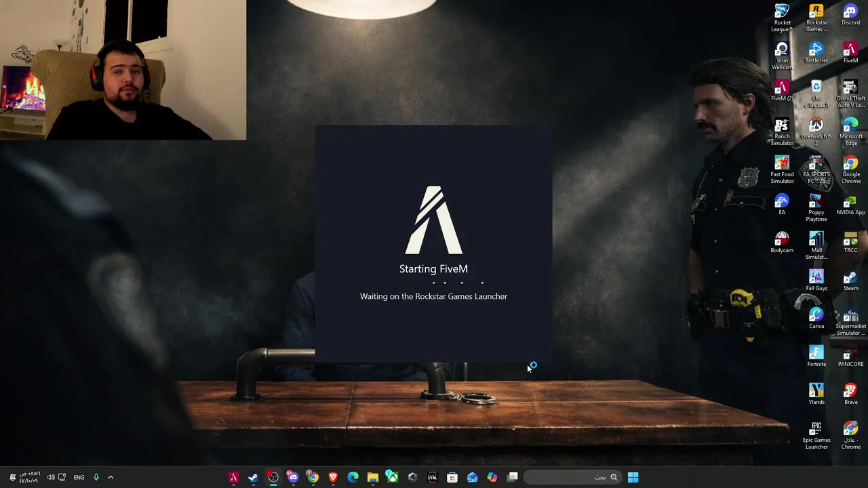Open the volume control tray icon

coord(50,477)
